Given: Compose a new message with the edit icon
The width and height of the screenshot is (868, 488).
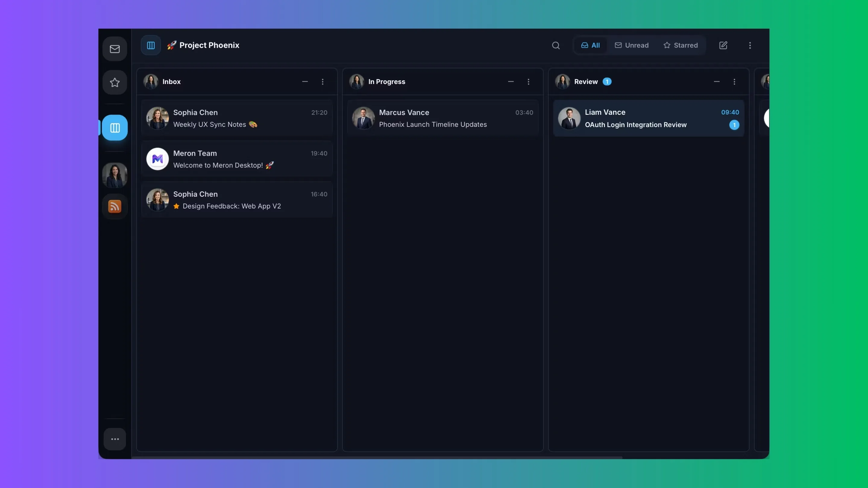Looking at the screenshot, I should pos(723,45).
